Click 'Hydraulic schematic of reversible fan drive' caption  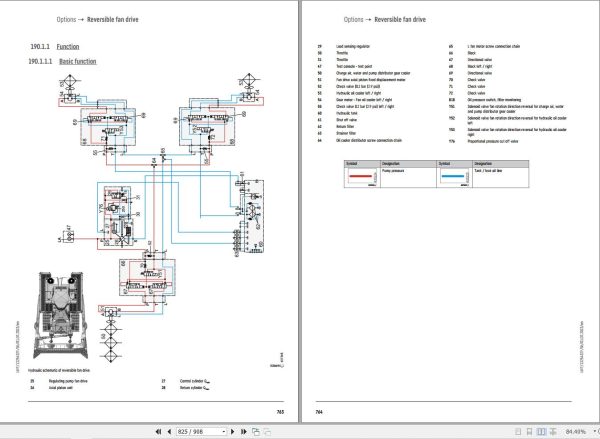pos(59,370)
